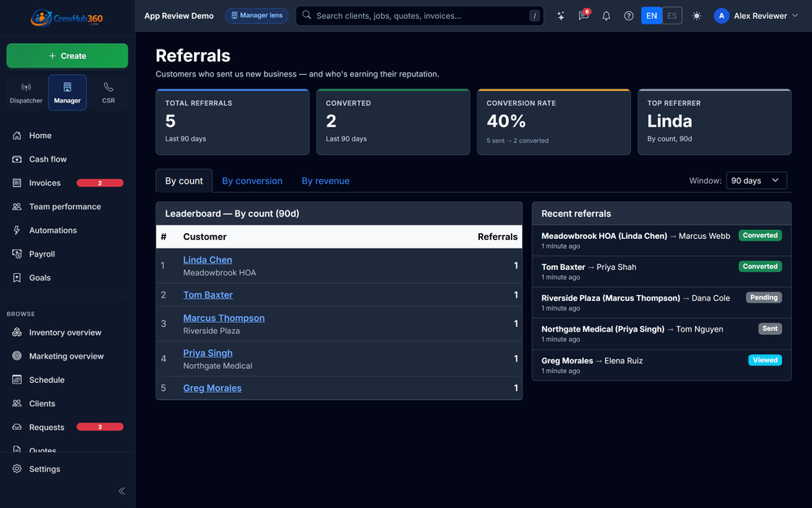Switch language to ES
This screenshot has width=812, height=508.
coord(672,15)
